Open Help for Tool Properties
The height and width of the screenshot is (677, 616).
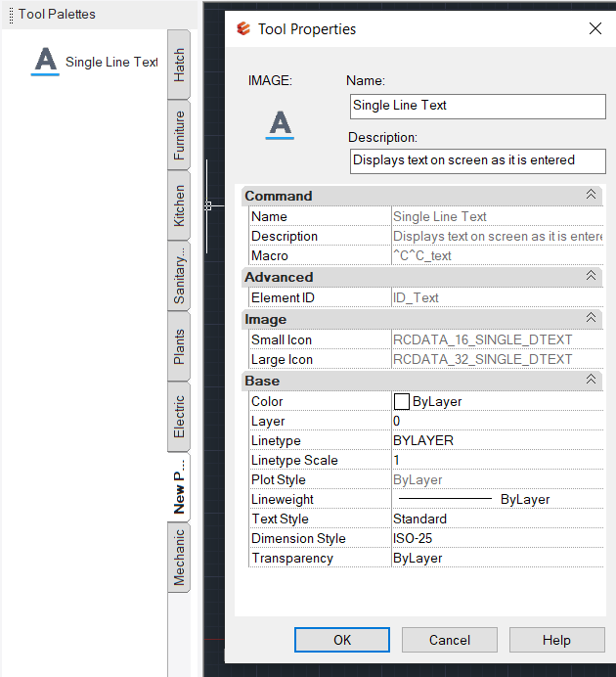pos(556,640)
